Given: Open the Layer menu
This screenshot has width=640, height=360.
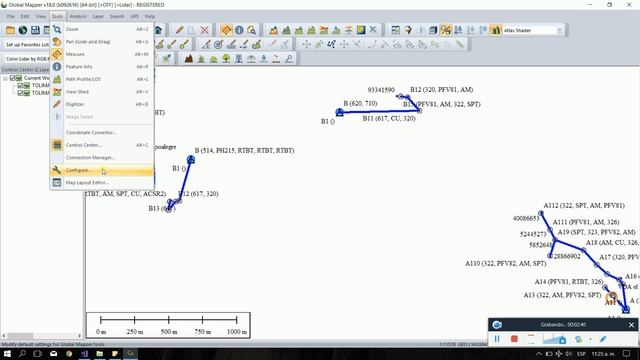Looking at the screenshot, I should (98, 16).
